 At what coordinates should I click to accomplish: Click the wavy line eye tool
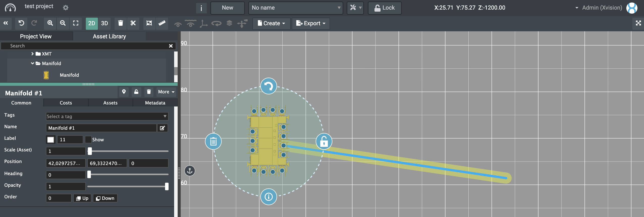pyautogui.click(x=191, y=23)
